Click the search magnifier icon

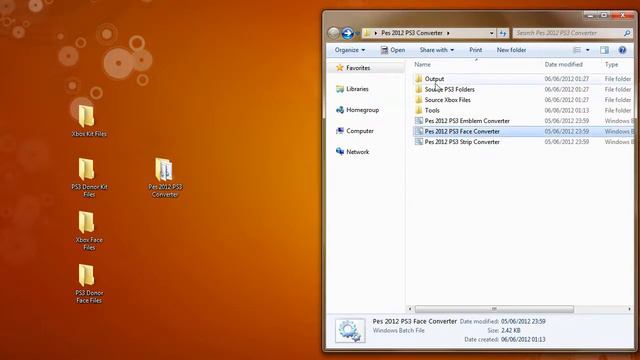pos(627,33)
